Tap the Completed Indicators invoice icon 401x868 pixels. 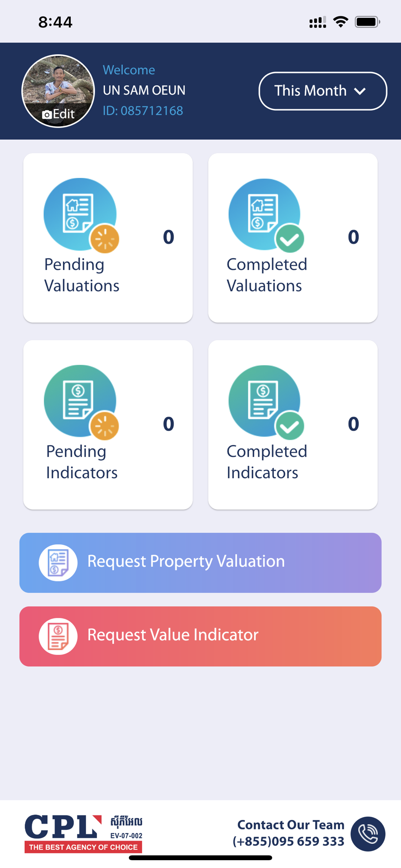[x=265, y=401]
